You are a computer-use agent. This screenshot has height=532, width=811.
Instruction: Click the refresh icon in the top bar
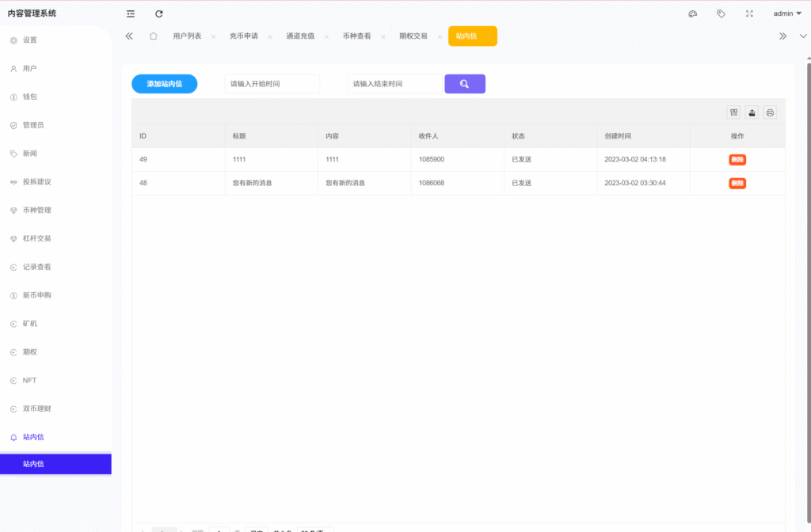pyautogui.click(x=159, y=13)
